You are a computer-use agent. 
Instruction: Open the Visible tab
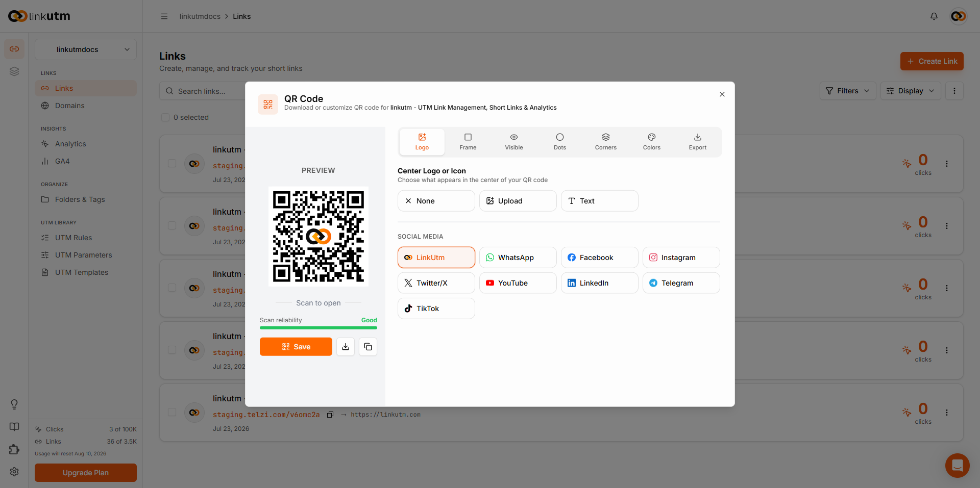pos(514,142)
